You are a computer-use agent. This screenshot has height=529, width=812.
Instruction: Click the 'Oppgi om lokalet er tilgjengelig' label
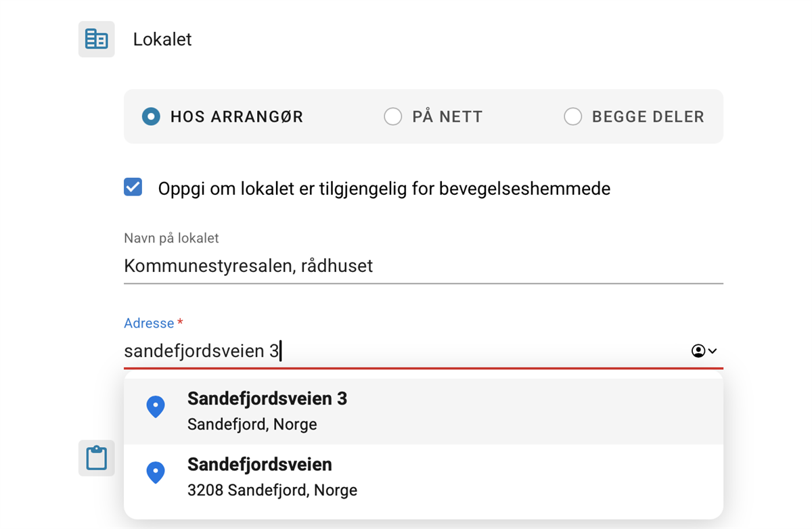click(x=384, y=188)
